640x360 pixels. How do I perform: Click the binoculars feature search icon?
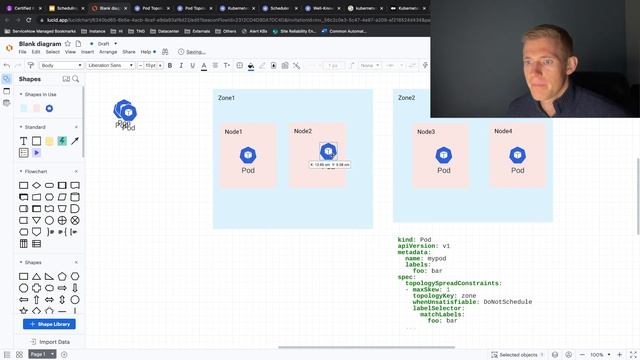coord(165,52)
